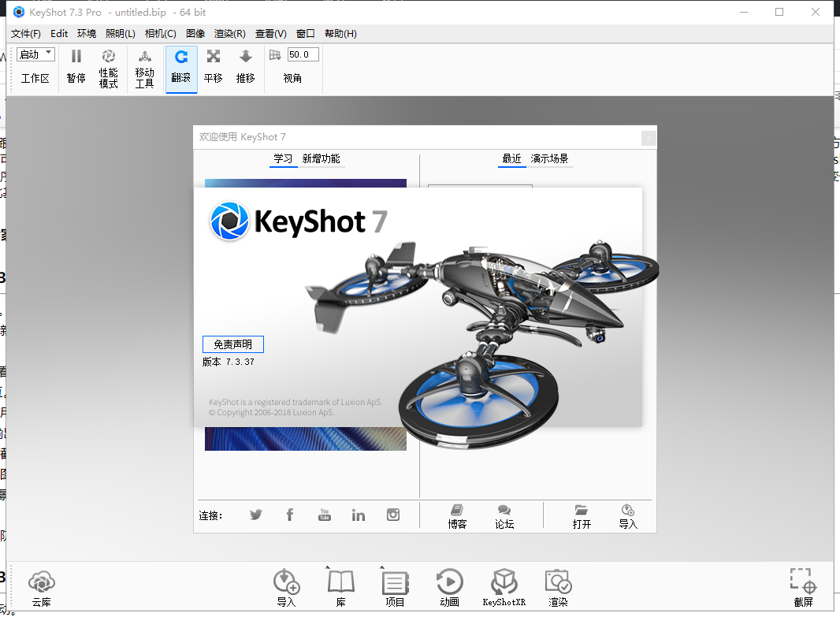Click the KeyShot 7 logo in splash
The height and width of the screenshot is (617, 840).
click(298, 221)
